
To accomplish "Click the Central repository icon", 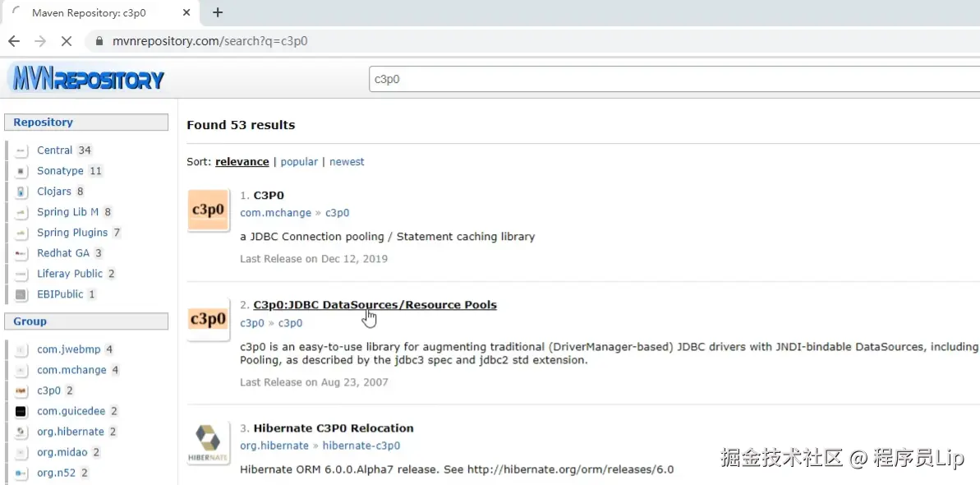I will (21, 150).
